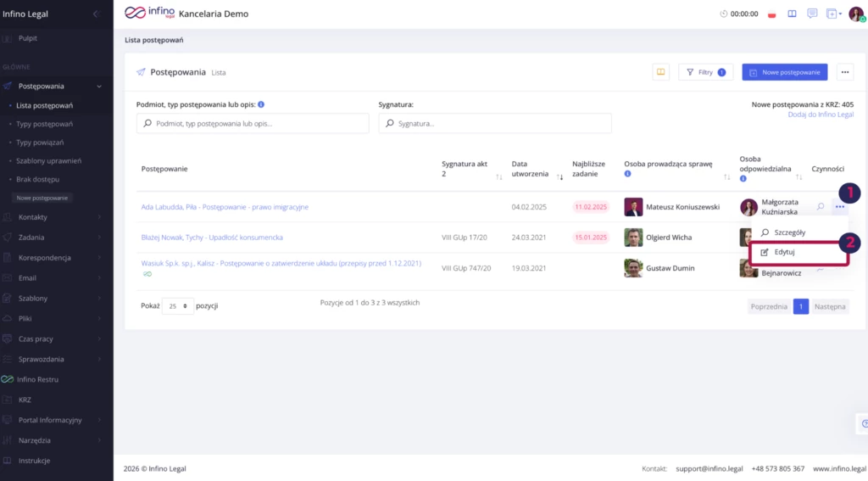Screen dimensions: 868x481
Task: Click magnifier icon in Ada Labudda row
Action: coord(821,206)
